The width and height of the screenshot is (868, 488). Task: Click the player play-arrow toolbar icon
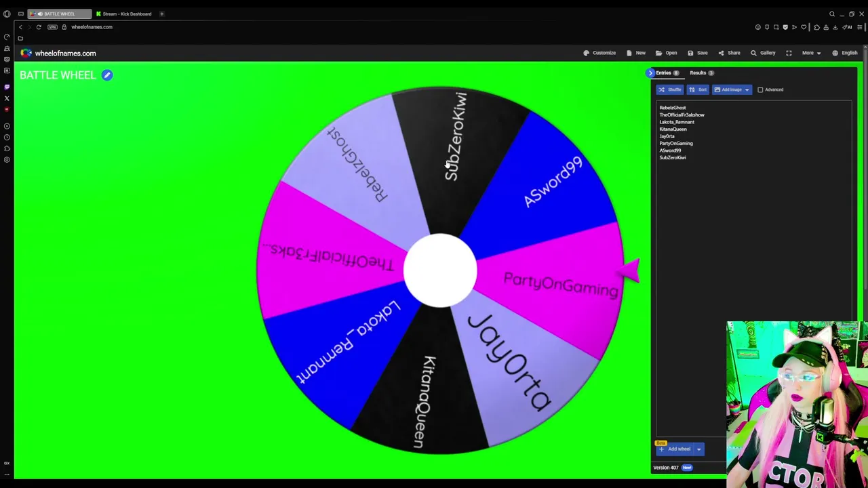point(794,27)
